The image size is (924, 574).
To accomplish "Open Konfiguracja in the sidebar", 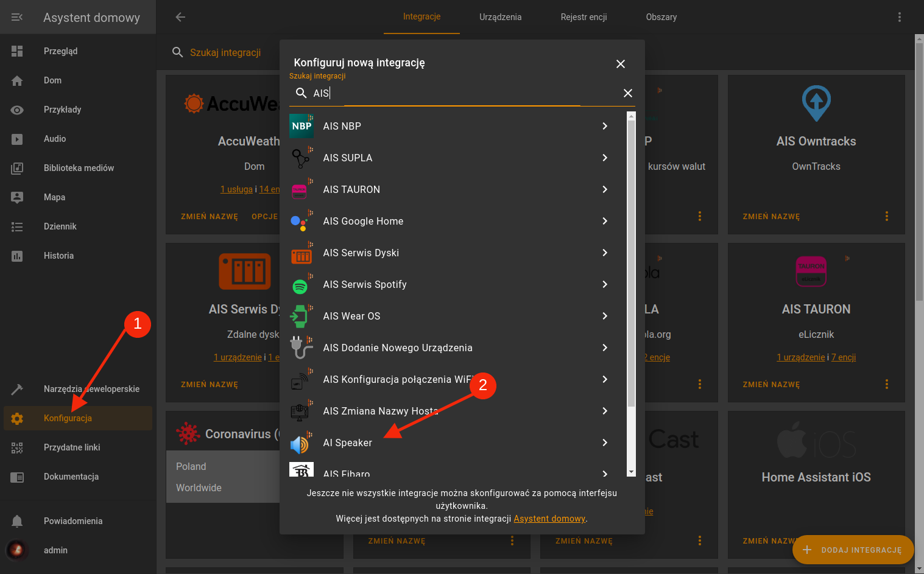I will click(x=78, y=418).
